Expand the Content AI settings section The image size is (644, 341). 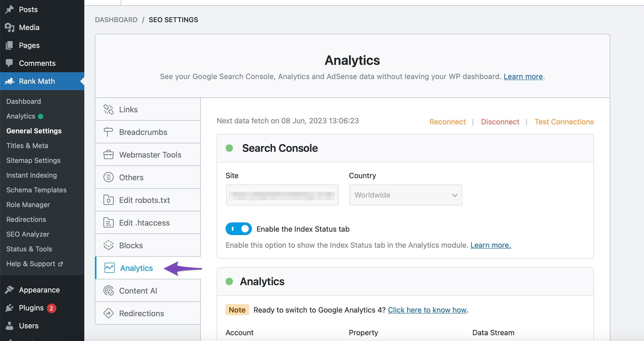click(x=137, y=290)
